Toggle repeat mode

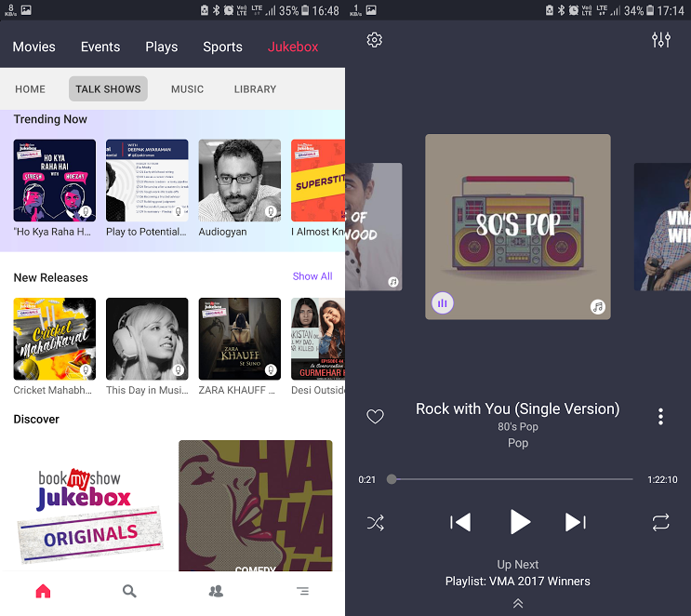(x=660, y=522)
